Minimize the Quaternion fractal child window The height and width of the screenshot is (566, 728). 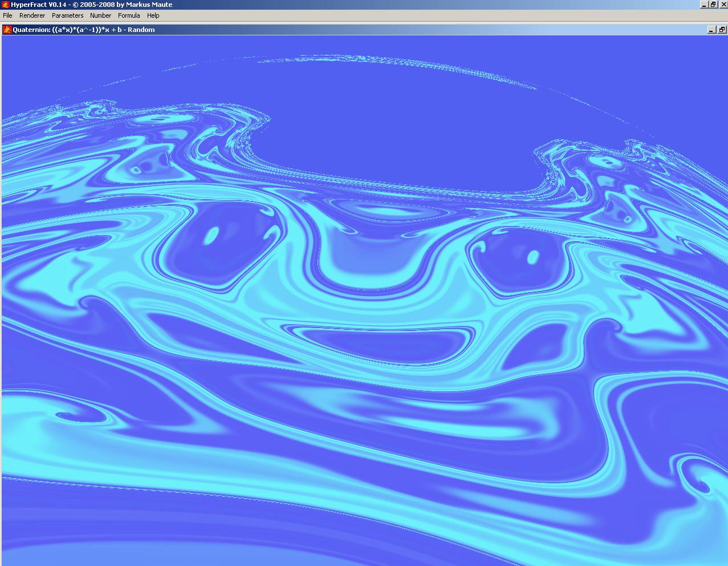click(711, 30)
